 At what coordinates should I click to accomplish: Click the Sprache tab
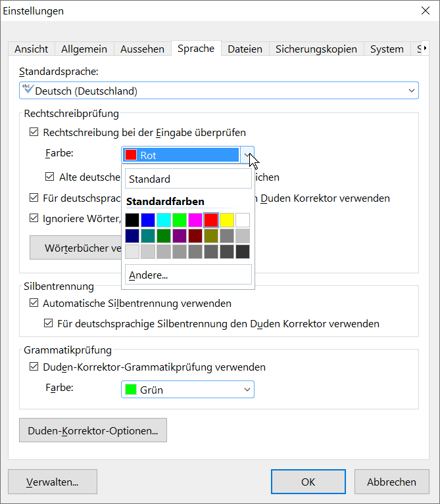click(196, 48)
